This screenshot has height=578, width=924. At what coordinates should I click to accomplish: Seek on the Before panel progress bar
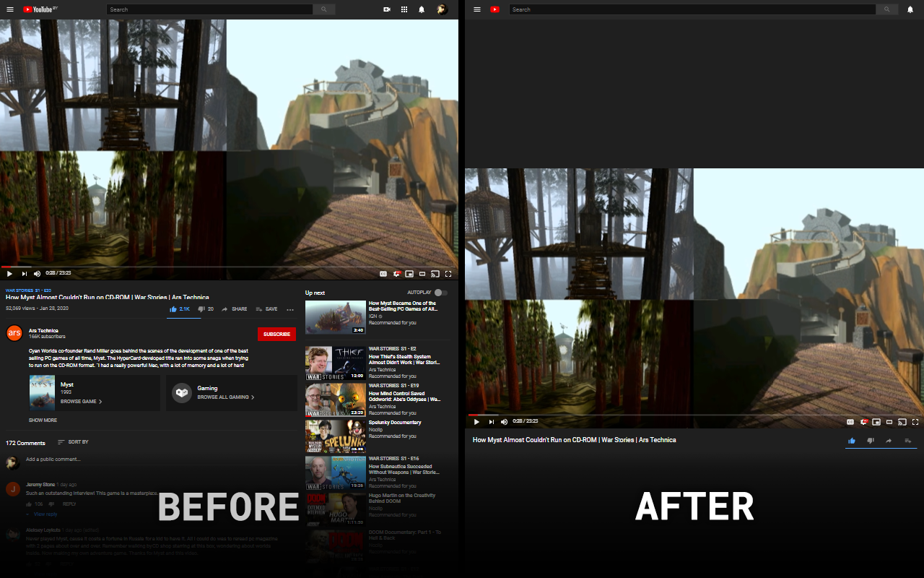point(229,267)
